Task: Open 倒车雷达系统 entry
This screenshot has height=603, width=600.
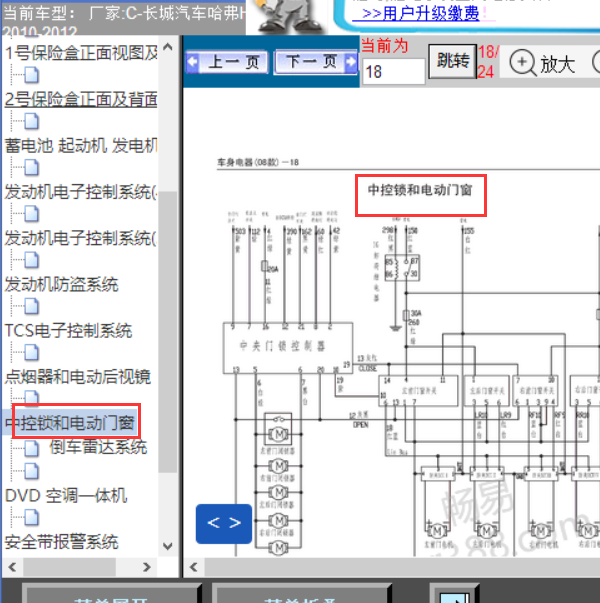Action: (98, 447)
